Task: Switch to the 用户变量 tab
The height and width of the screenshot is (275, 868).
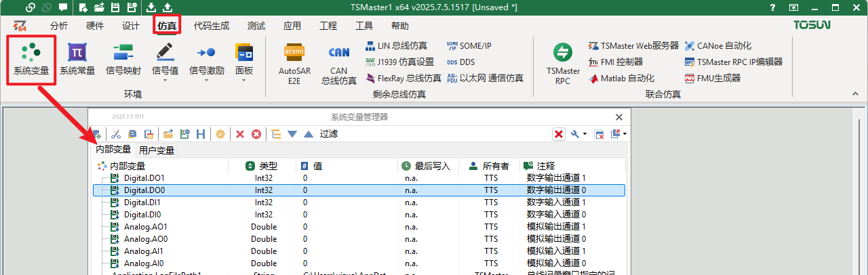Action: pyautogui.click(x=157, y=150)
